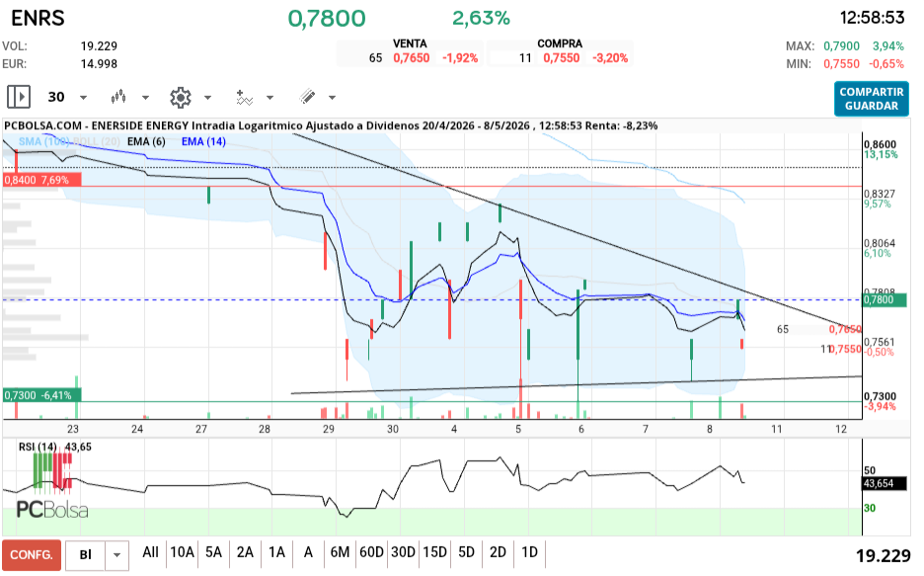Screen dimensions: 924x576
Task: Select the 2A time range
Action: point(245,552)
